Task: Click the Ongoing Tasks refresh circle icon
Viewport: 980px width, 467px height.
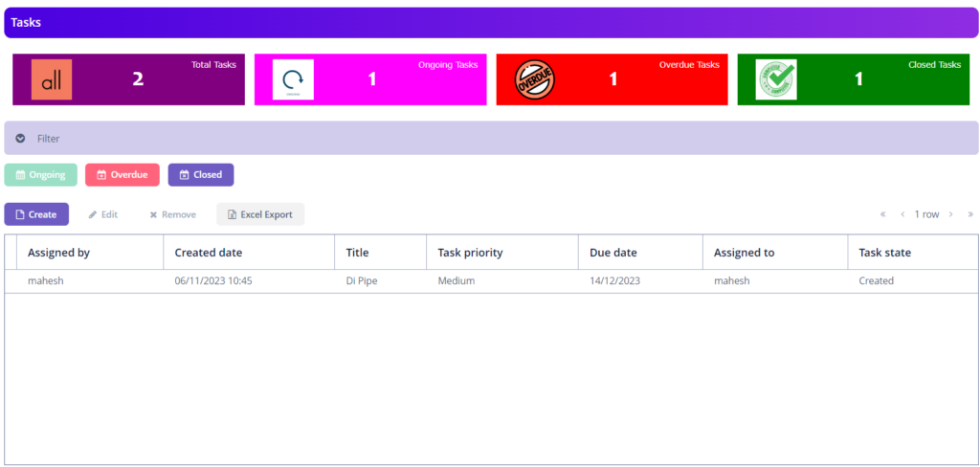Action: coord(293,79)
